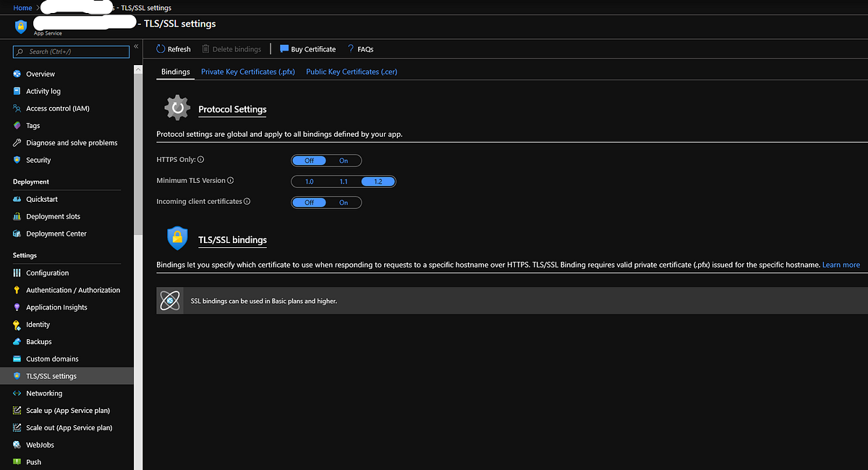Collapse the left navigation pane
Screen dimensions: 868x470
[x=135, y=46]
